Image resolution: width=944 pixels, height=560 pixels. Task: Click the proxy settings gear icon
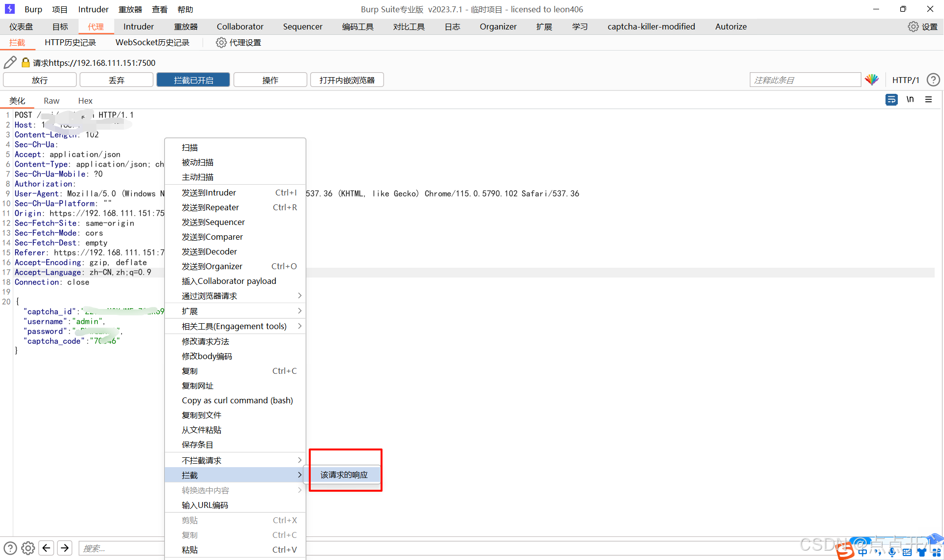click(x=221, y=43)
